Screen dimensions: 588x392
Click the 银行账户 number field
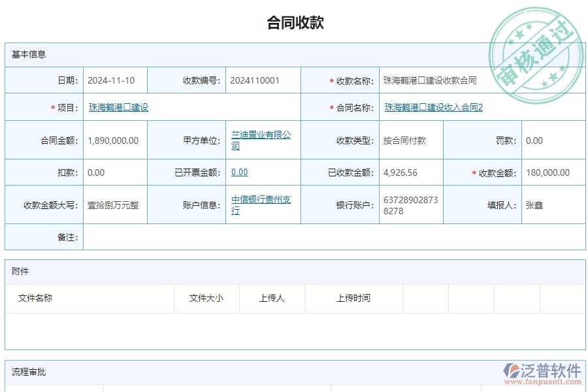[x=410, y=204]
